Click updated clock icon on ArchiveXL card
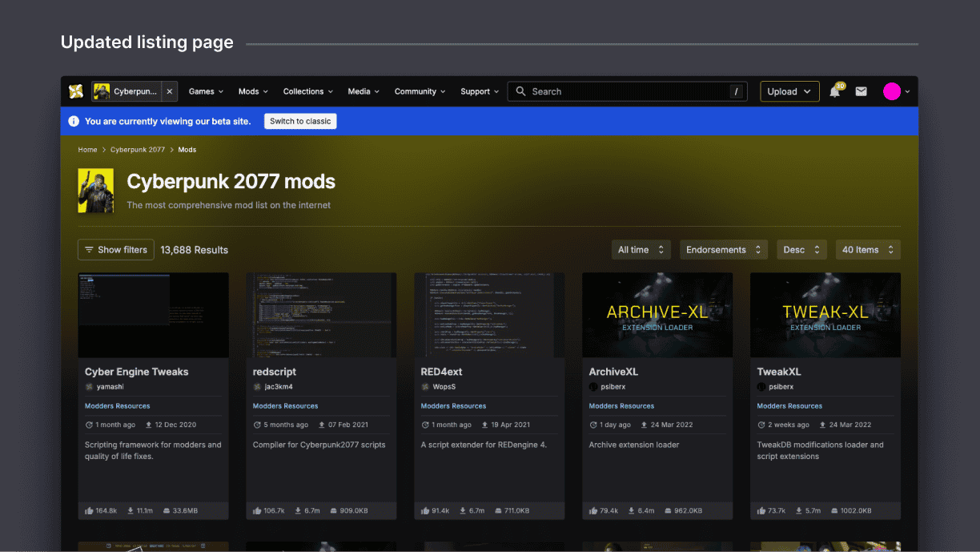Screen dimensions: 980x552 click(x=593, y=425)
